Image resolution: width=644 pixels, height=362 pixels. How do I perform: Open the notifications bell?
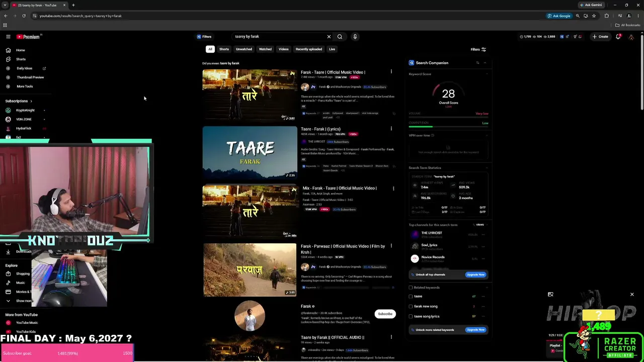coord(618,37)
